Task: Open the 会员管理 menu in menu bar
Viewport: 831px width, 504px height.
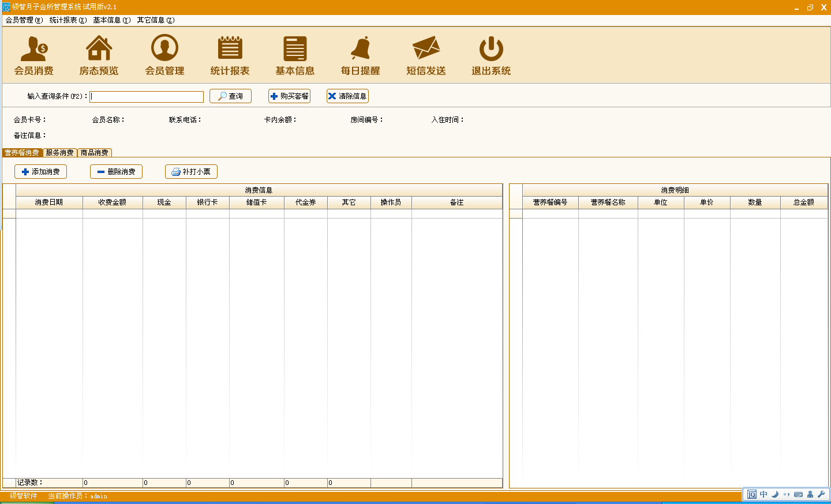Action: pos(24,20)
